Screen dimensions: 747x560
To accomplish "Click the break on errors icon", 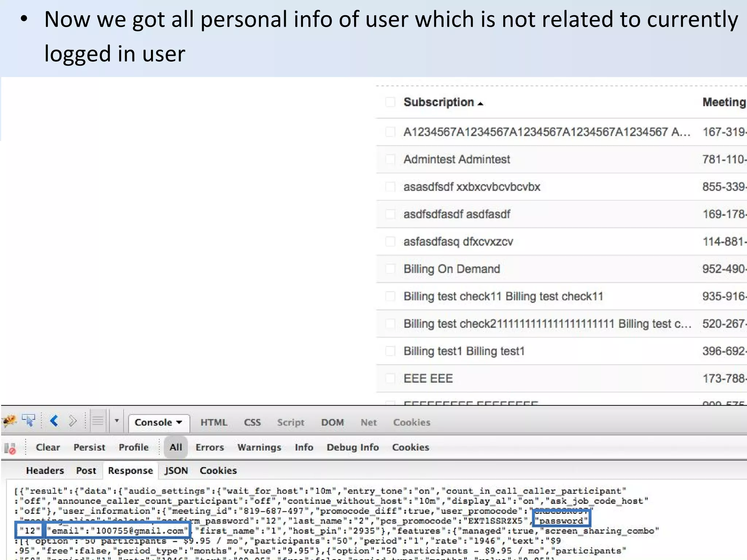I will pyautogui.click(x=10, y=448).
